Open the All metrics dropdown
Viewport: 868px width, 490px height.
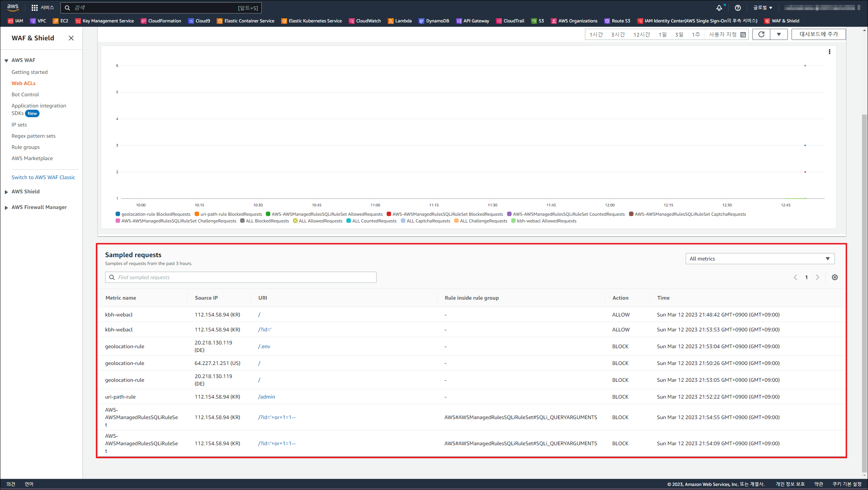click(x=759, y=259)
